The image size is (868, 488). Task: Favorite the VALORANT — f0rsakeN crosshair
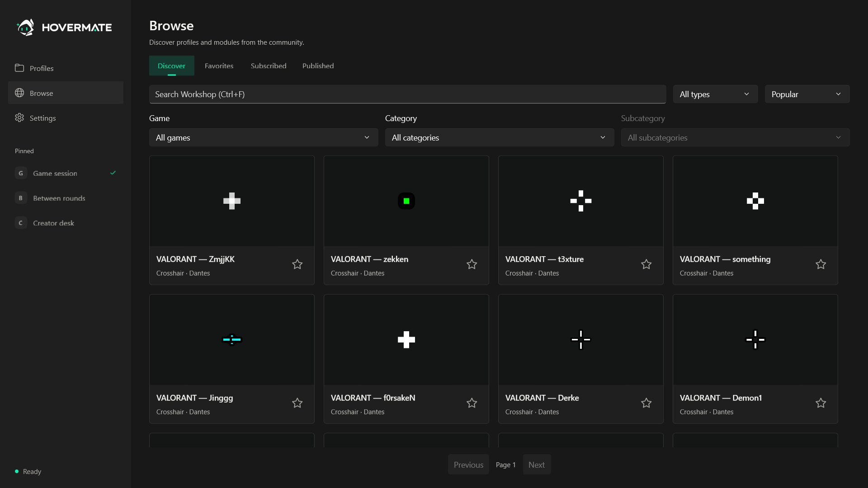click(x=472, y=403)
